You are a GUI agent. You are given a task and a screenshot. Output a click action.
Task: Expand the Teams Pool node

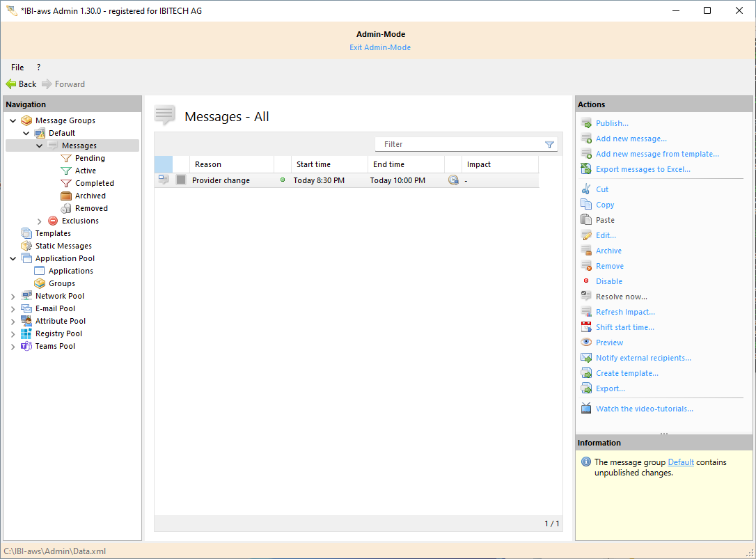[13, 346]
